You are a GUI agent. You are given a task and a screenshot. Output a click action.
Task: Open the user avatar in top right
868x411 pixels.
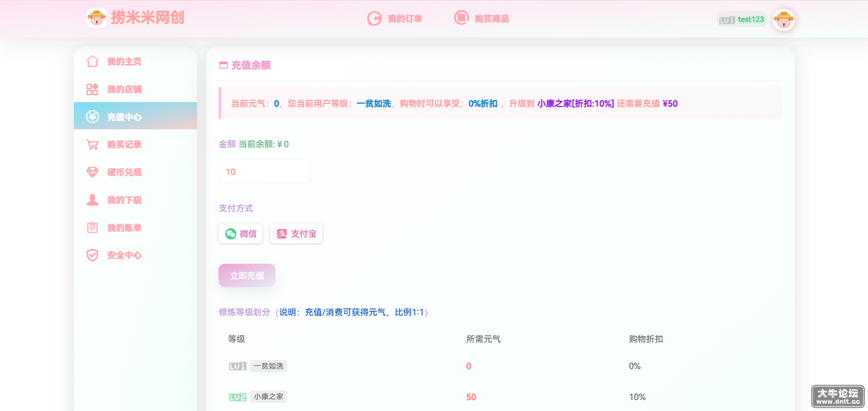click(784, 20)
